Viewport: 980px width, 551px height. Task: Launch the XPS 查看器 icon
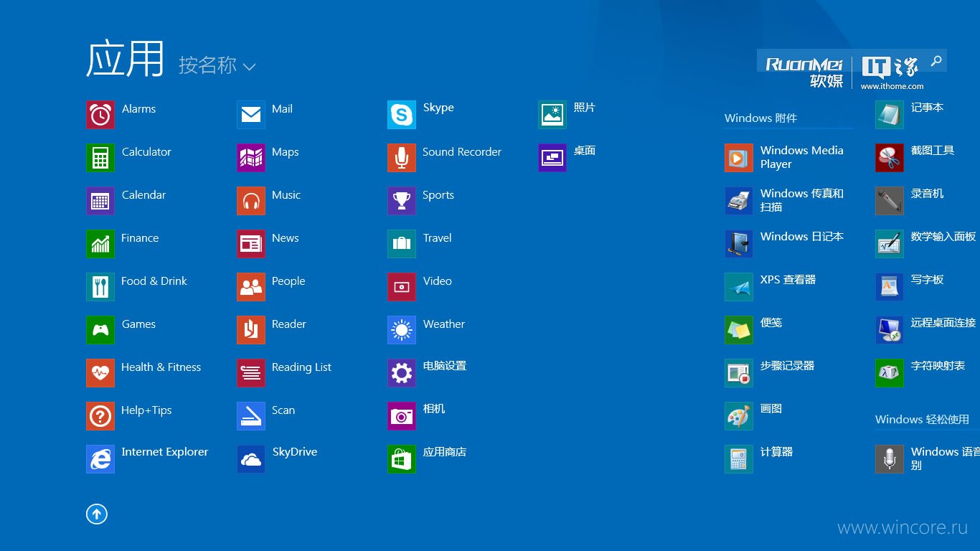[x=739, y=287]
